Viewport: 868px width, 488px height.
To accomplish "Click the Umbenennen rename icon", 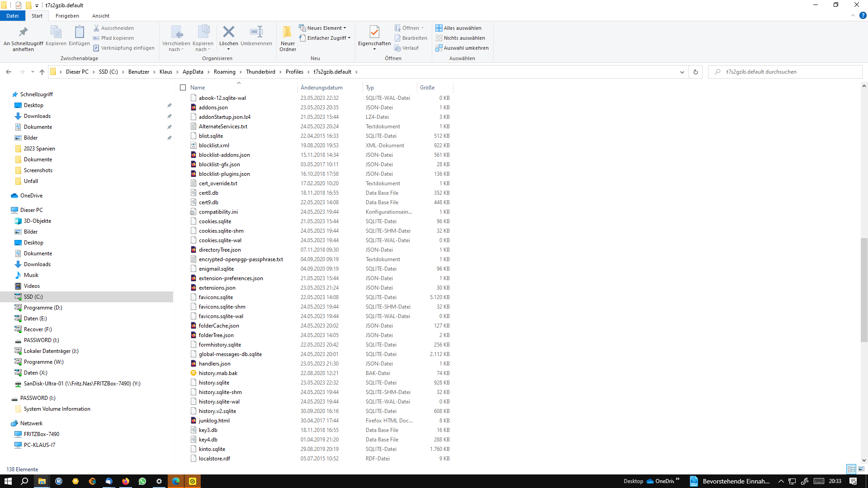I will pos(256,32).
